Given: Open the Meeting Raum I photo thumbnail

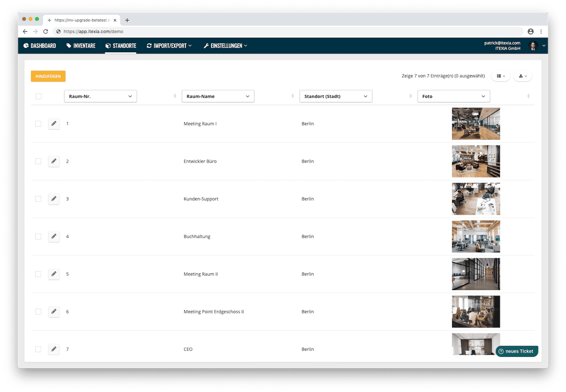Looking at the screenshot, I should (x=476, y=124).
